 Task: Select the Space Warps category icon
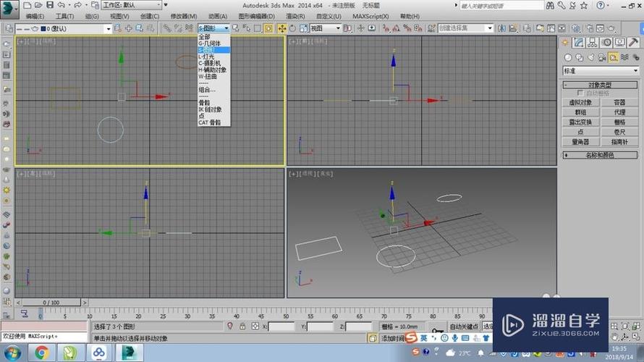624,57
